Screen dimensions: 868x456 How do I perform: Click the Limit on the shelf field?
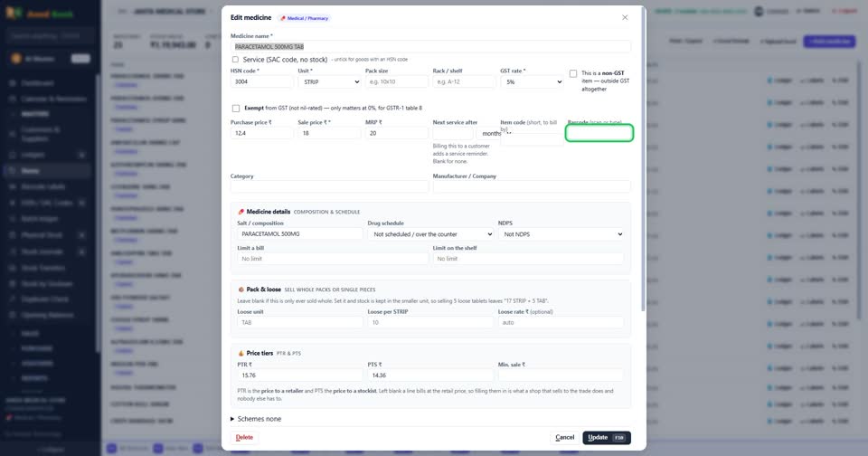[528, 259]
